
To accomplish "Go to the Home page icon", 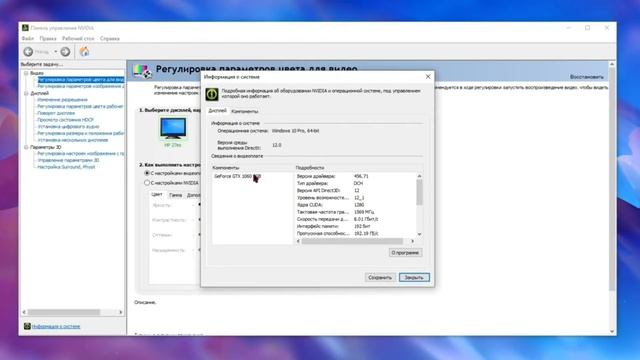I will [x=84, y=51].
